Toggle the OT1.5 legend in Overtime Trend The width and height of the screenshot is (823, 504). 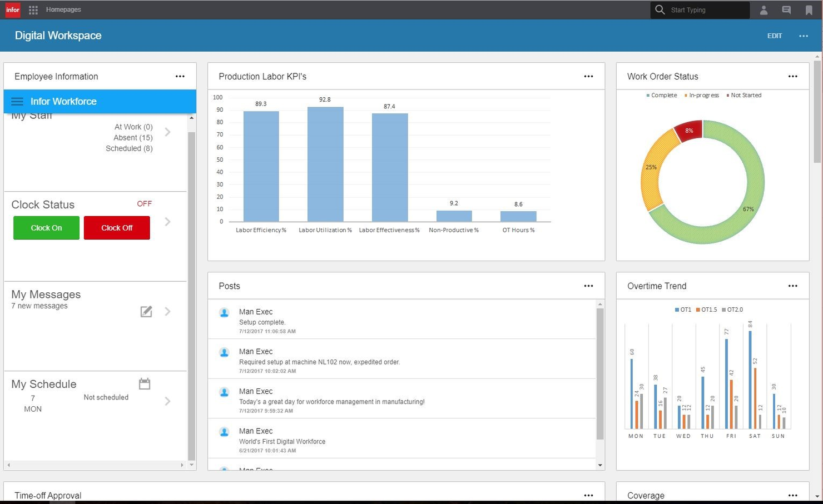(707, 310)
